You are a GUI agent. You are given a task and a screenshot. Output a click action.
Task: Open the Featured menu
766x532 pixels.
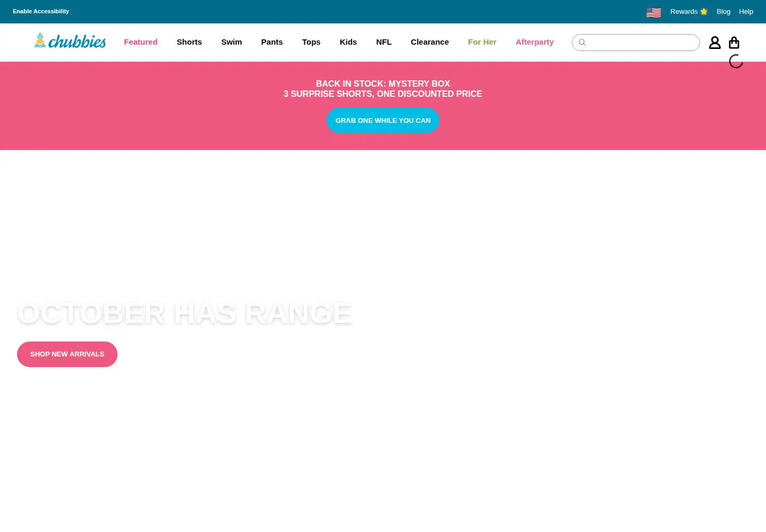click(140, 42)
